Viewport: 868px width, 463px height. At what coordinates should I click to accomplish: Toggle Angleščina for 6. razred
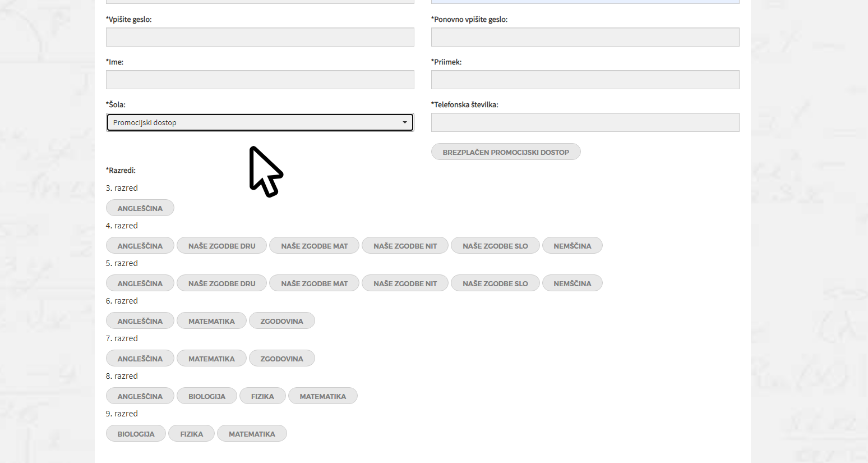140,321
